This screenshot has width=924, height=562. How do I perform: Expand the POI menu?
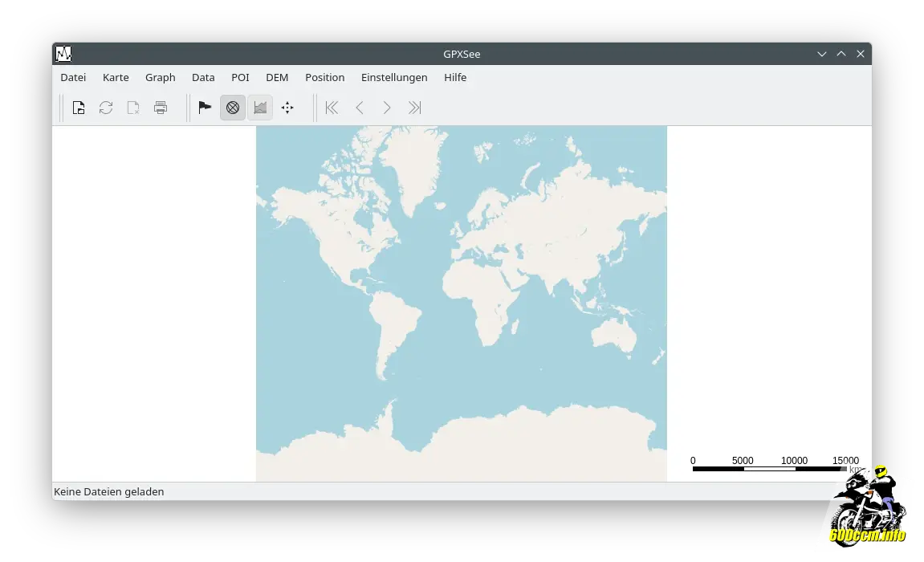240,77
